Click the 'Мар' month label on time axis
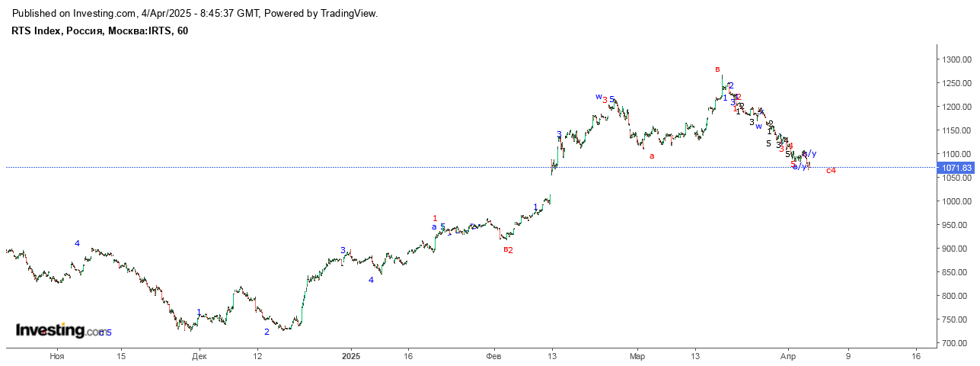The image size is (980, 366). (x=637, y=355)
